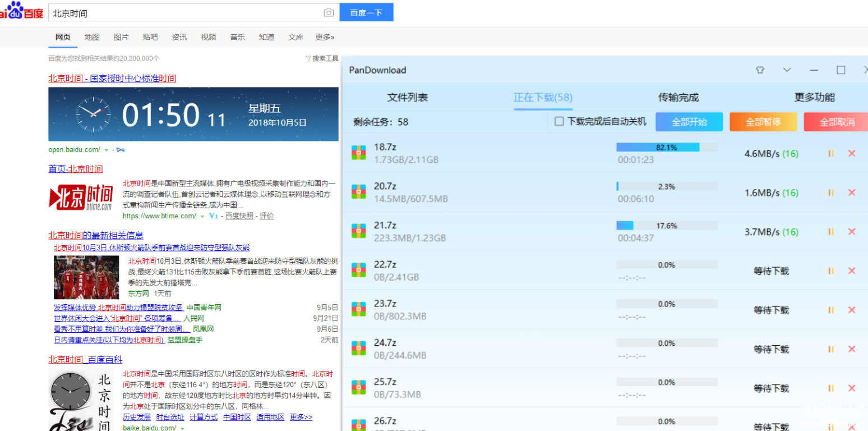Click the skin shirt icon in PanDownload

[x=760, y=70]
